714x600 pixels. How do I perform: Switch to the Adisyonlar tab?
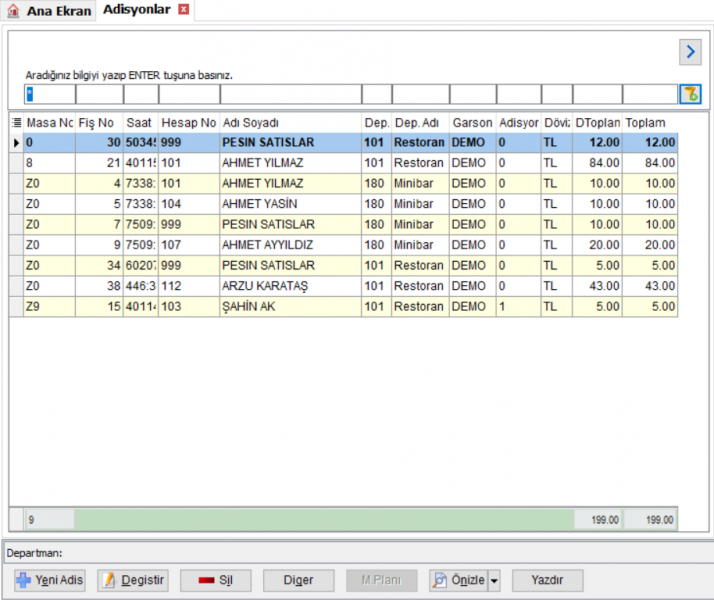(137, 10)
